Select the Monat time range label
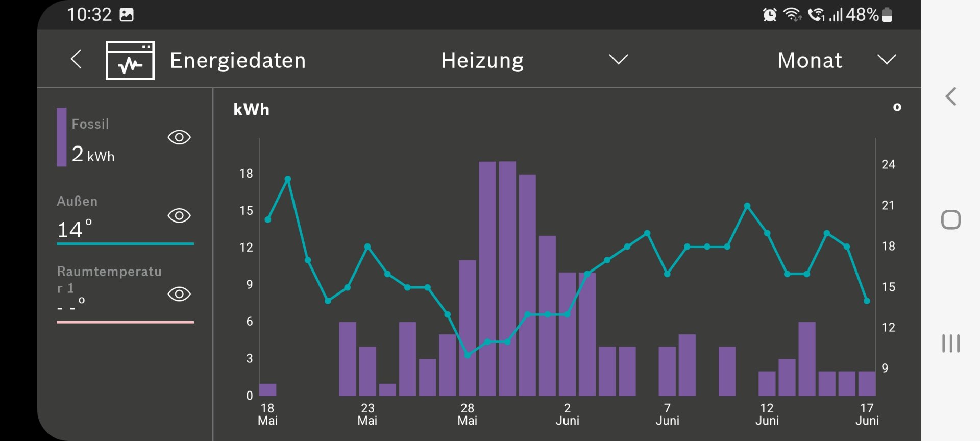The image size is (980, 441). 810,60
